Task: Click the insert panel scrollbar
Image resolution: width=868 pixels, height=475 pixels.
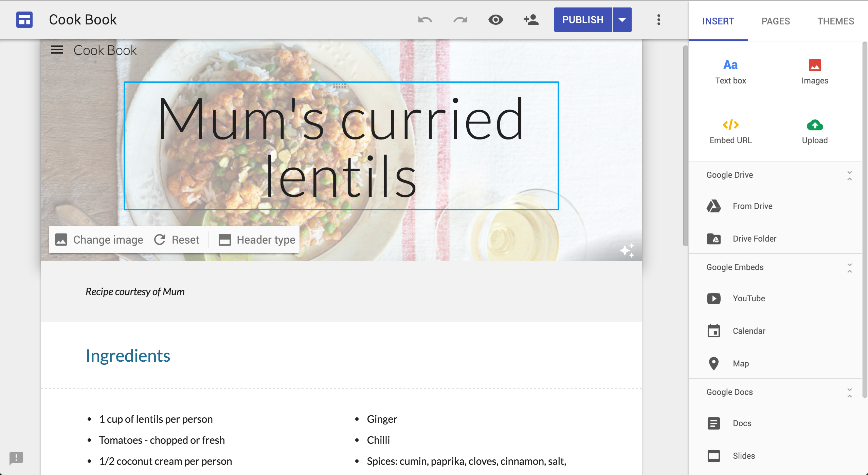Action: tap(865, 220)
